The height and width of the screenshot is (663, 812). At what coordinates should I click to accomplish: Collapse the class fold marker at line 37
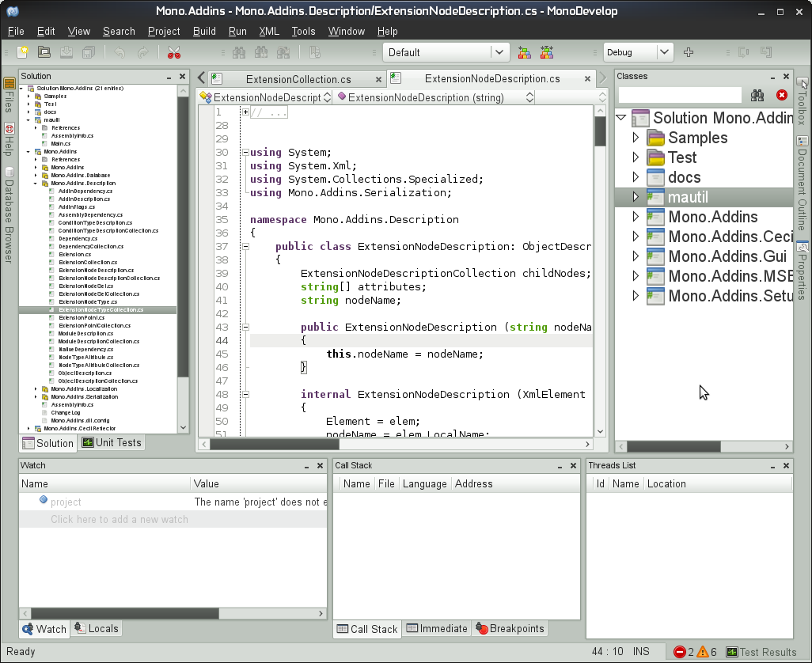pos(245,246)
